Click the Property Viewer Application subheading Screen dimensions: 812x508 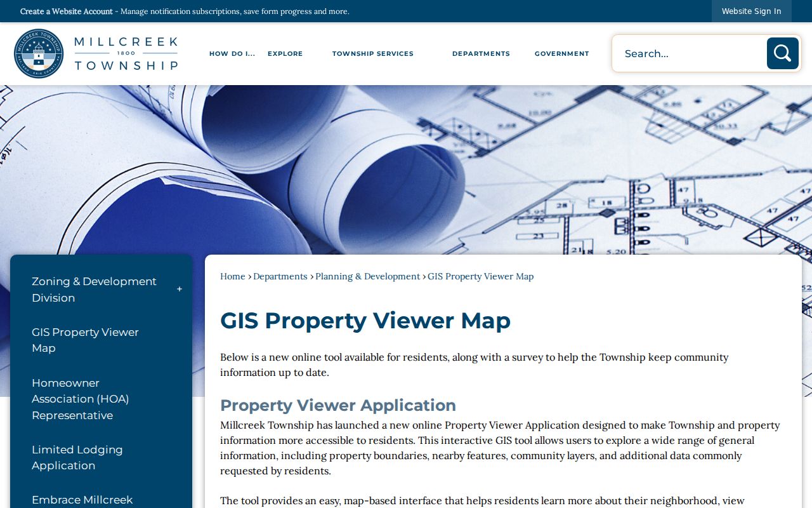coord(338,405)
